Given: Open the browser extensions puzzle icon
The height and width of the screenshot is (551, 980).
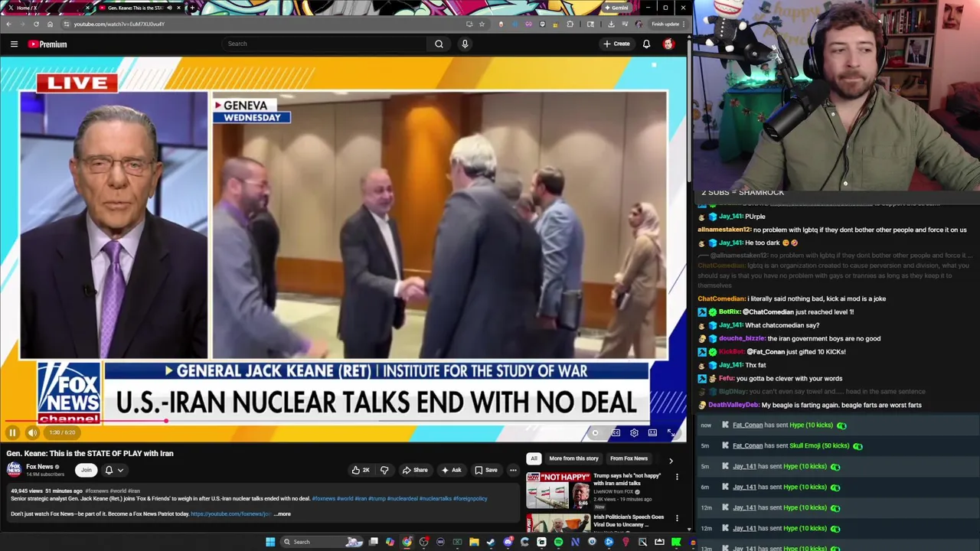Looking at the screenshot, I should click(570, 24).
